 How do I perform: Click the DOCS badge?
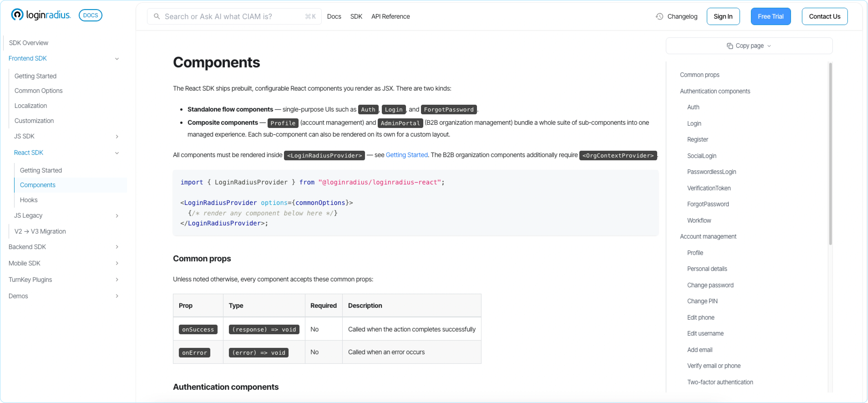tap(90, 15)
